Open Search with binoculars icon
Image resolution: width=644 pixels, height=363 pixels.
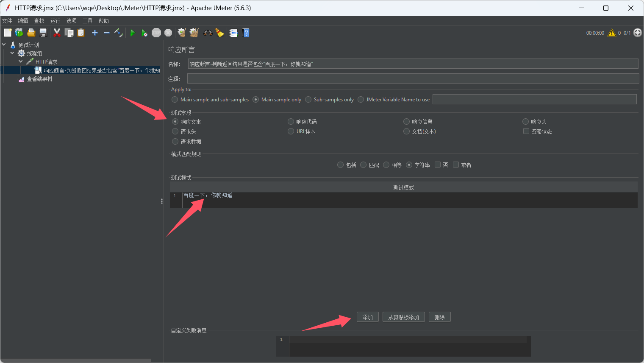click(208, 33)
